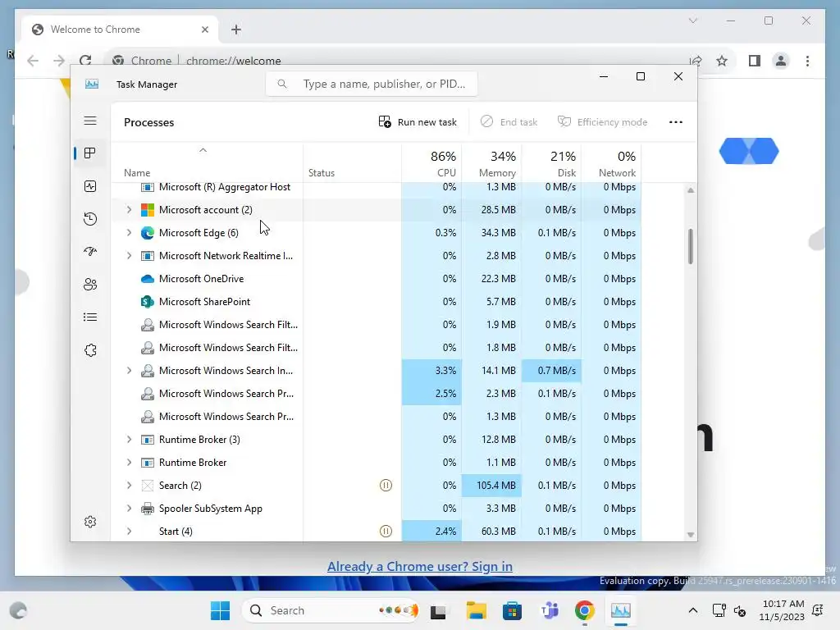Sort by the Memory column header
Screen dimensions: 840x630
pyautogui.click(x=492, y=163)
